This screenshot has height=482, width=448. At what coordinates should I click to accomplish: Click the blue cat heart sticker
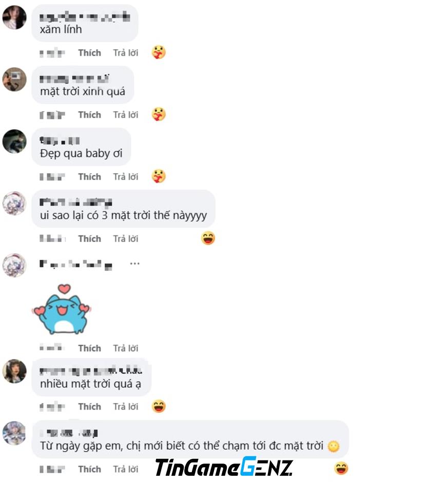(62, 309)
